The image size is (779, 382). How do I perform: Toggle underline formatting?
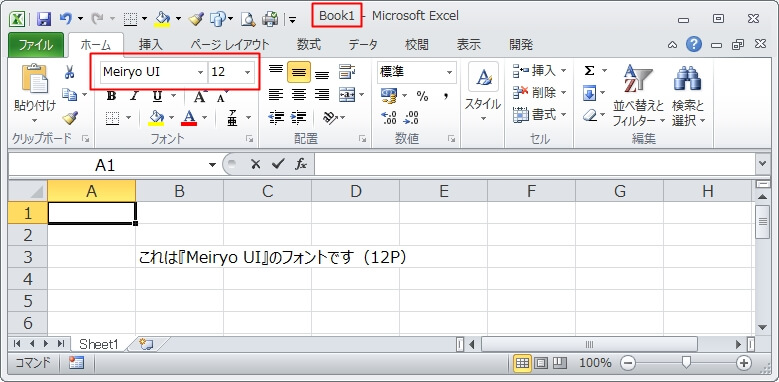(157, 96)
